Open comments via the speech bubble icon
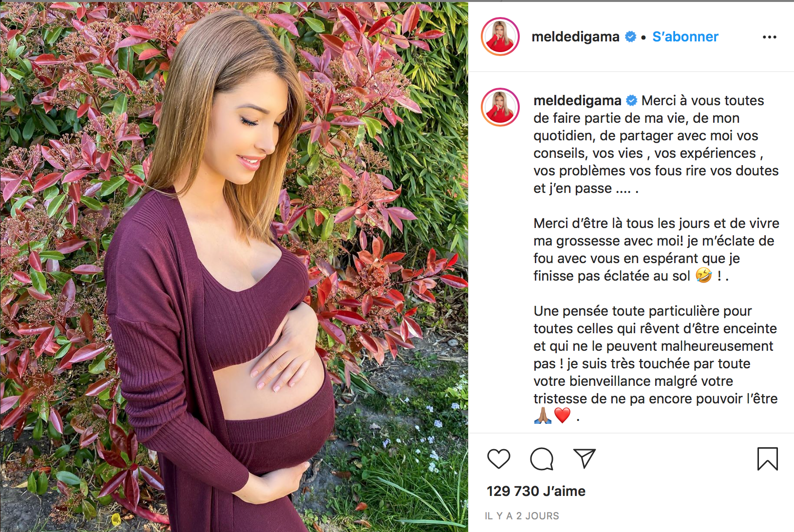Image resolution: width=794 pixels, height=532 pixels. pyautogui.click(x=542, y=459)
